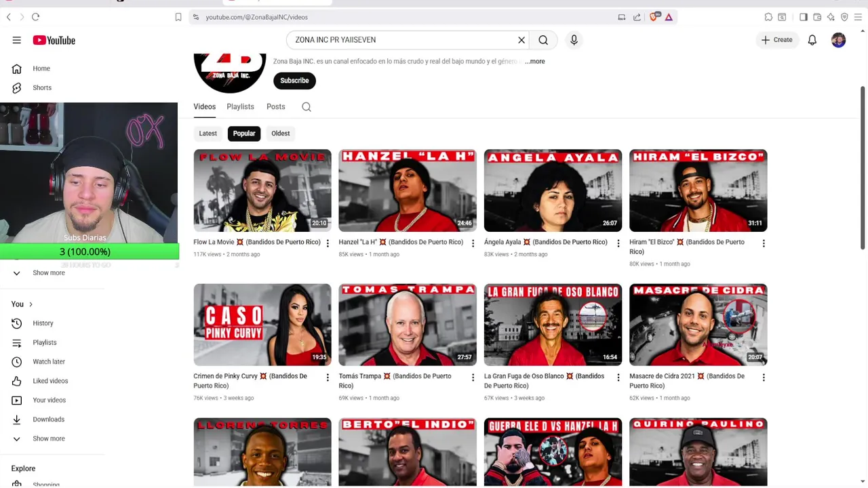The height and width of the screenshot is (488, 868).
Task: Subscribe to Zona Baja INC channel
Action: (x=294, y=81)
